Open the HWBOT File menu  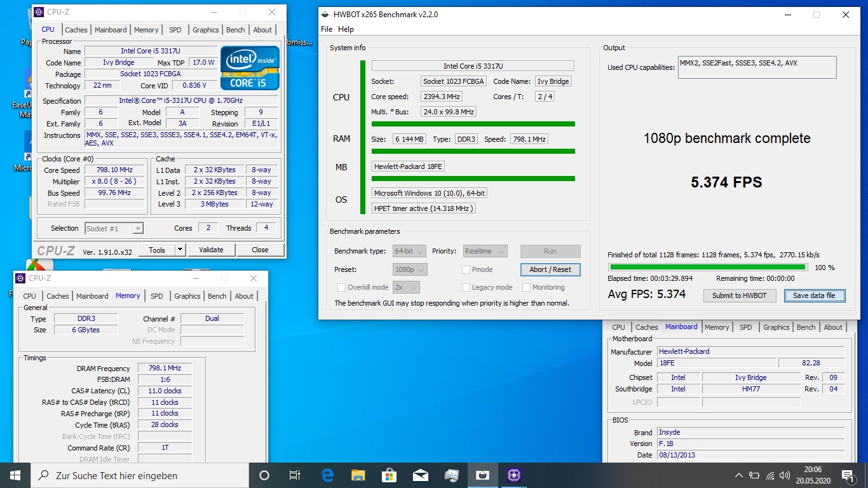point(327,29)
